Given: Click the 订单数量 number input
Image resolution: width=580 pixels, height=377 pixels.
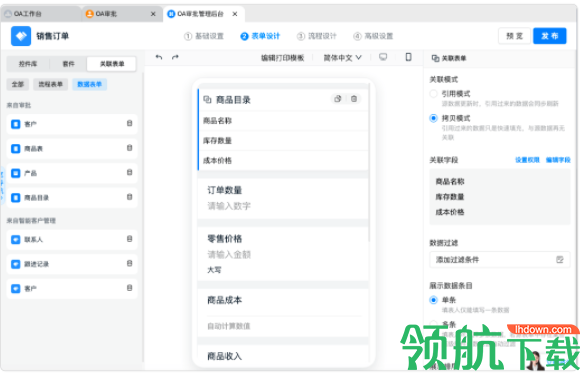Looking at the screenshot, I should [283, 206].
